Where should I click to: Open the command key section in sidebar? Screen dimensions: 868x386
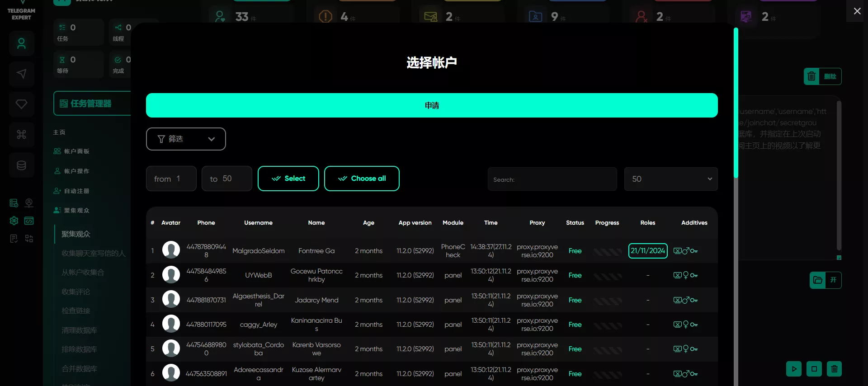[21, 134]
